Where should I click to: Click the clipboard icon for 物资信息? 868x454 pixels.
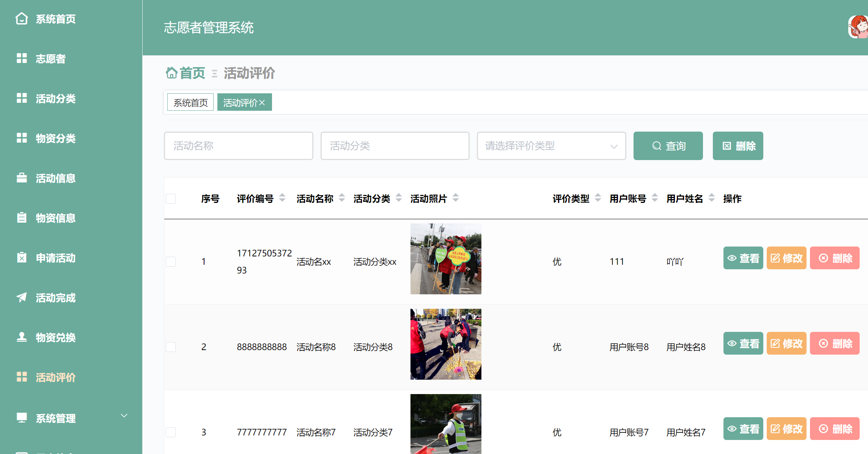22,218
